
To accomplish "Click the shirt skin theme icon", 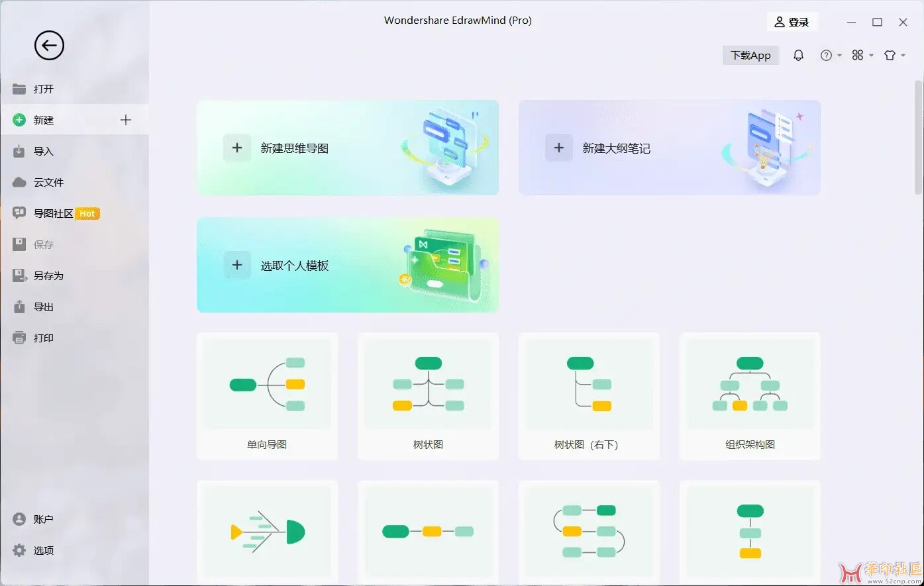I will pyautogui.click(x=890, y=55).
